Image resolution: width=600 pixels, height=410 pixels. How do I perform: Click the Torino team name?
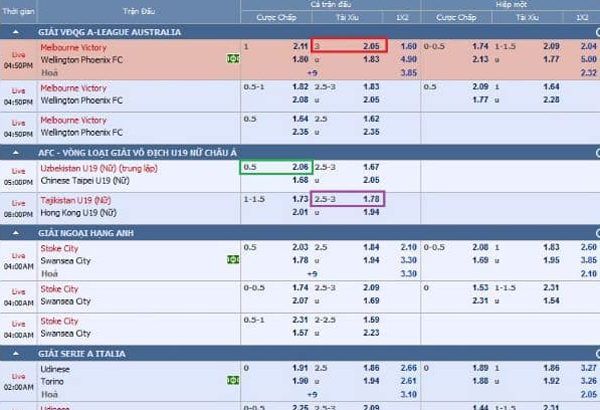click(x=52, y=382)
